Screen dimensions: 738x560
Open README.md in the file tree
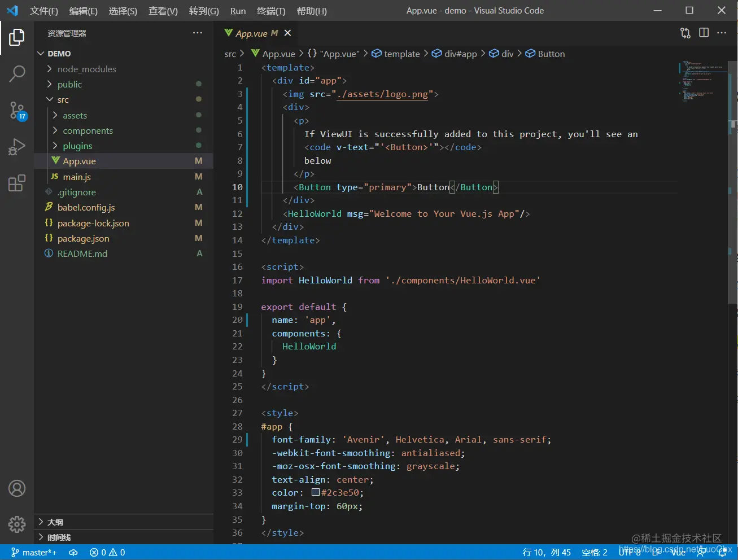click(x=124, y=253)
